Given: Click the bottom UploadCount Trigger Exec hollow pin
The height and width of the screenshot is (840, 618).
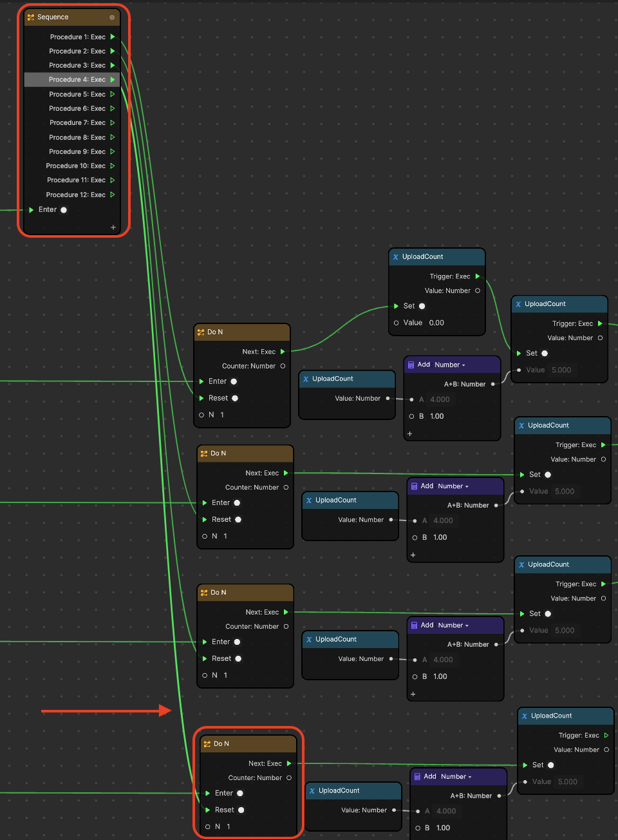Looking at the screenshot, I should 606,735.
